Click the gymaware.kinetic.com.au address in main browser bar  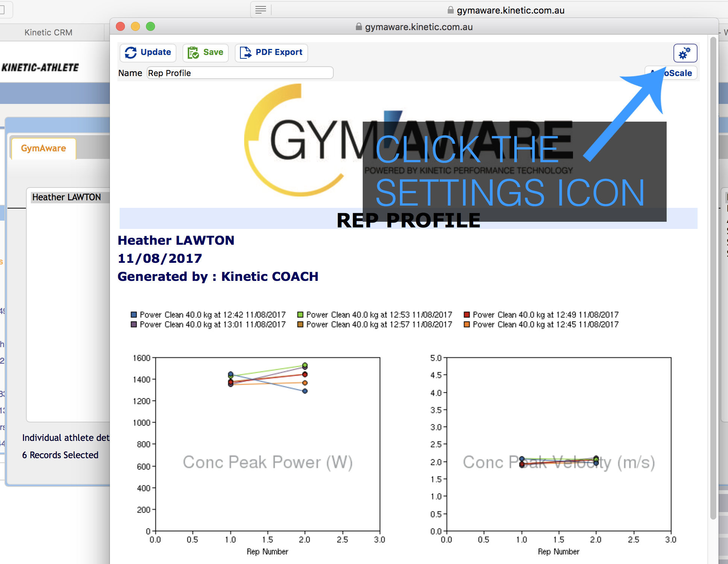coord(510,10)
